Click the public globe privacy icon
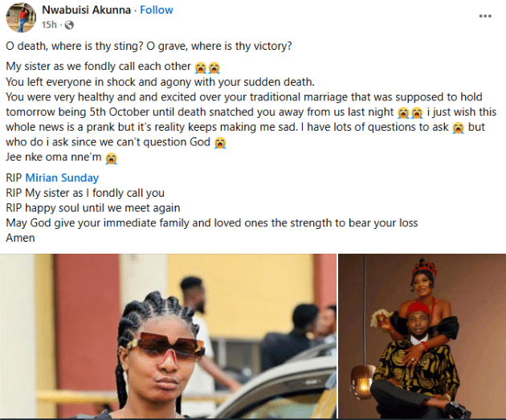Image resolution: width=506 pixels, height=420 pixels. coord(69,25)
